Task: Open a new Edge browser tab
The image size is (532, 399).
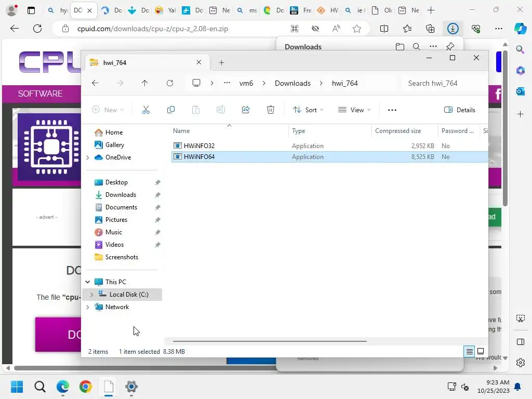Action: 431,10
